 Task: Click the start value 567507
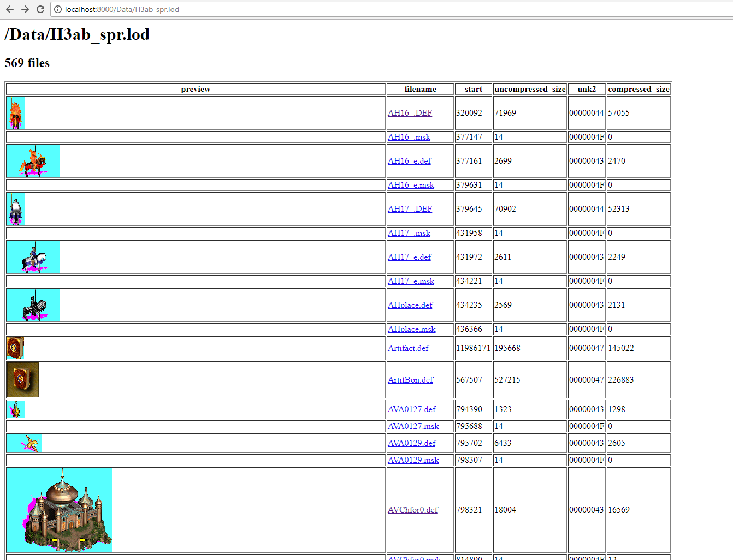click(469, 380)
